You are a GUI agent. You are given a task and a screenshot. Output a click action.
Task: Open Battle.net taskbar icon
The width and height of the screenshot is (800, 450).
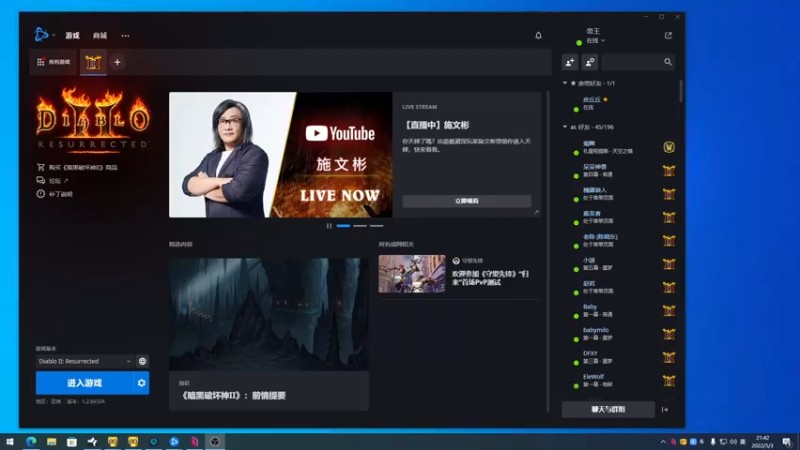174,442
